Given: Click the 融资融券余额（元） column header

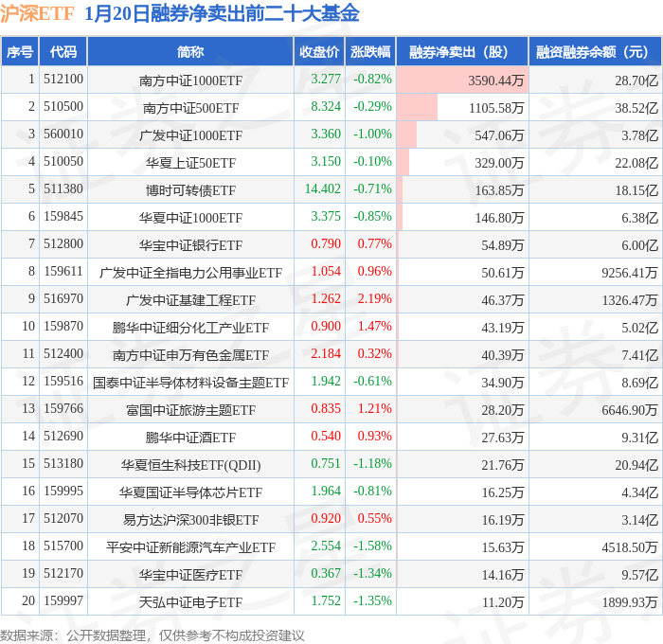Looking at the screenshot, I should [595, 51].
